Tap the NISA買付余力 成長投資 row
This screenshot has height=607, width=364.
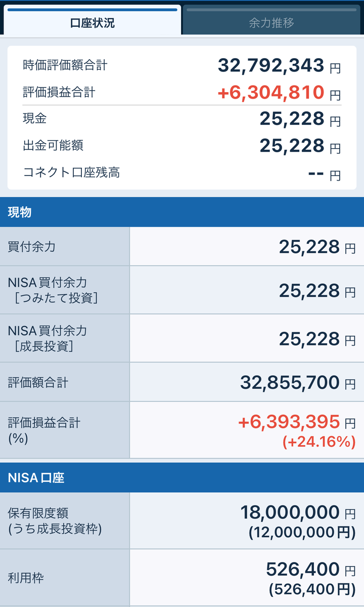[182, 338]
